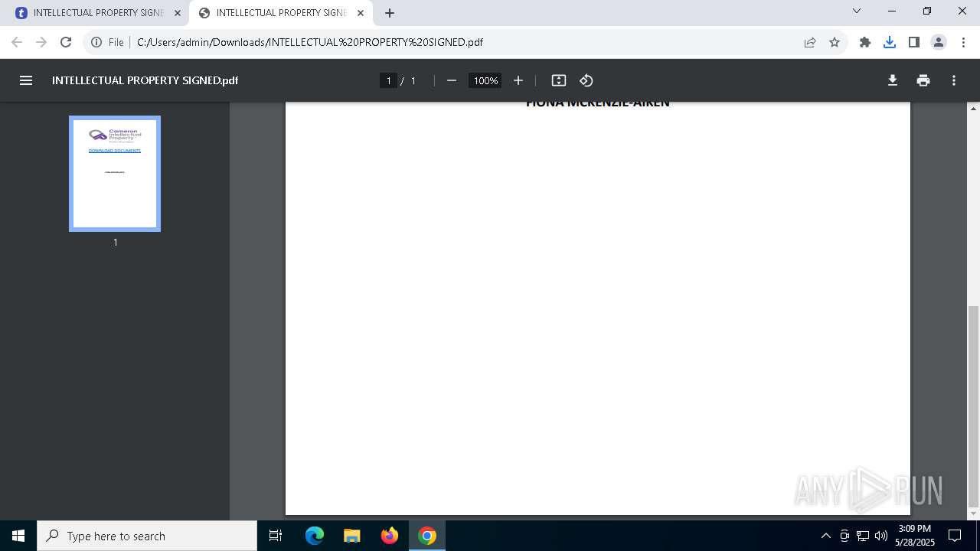Click the Chrome taskbar icon

427,536
